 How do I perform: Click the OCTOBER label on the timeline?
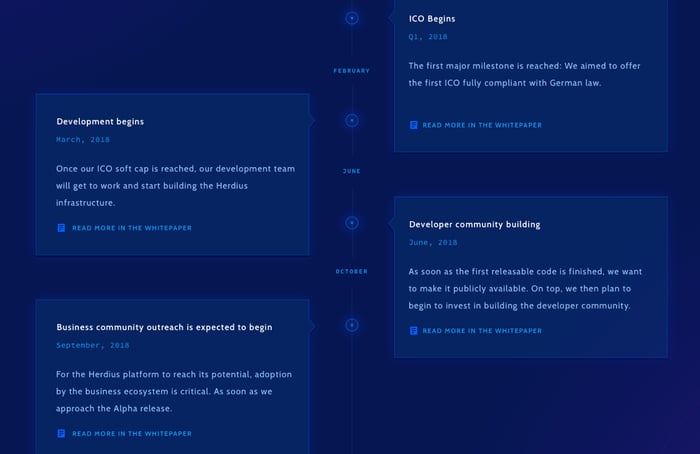pos(352,271)
